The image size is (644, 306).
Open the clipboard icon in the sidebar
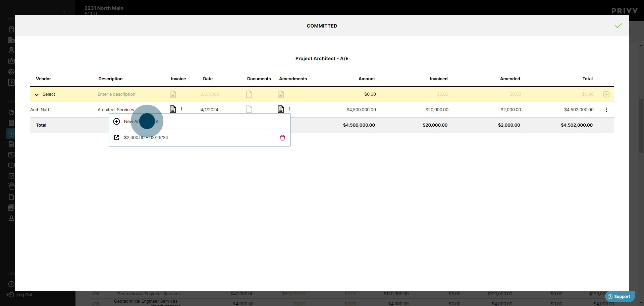pyautogui.click(x=11, y=29)
